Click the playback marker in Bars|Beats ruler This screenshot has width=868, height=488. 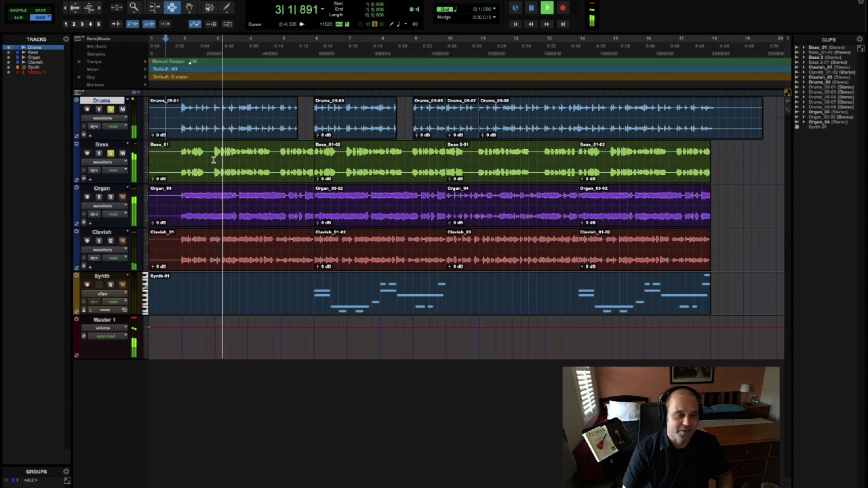[x=165, y=39]
